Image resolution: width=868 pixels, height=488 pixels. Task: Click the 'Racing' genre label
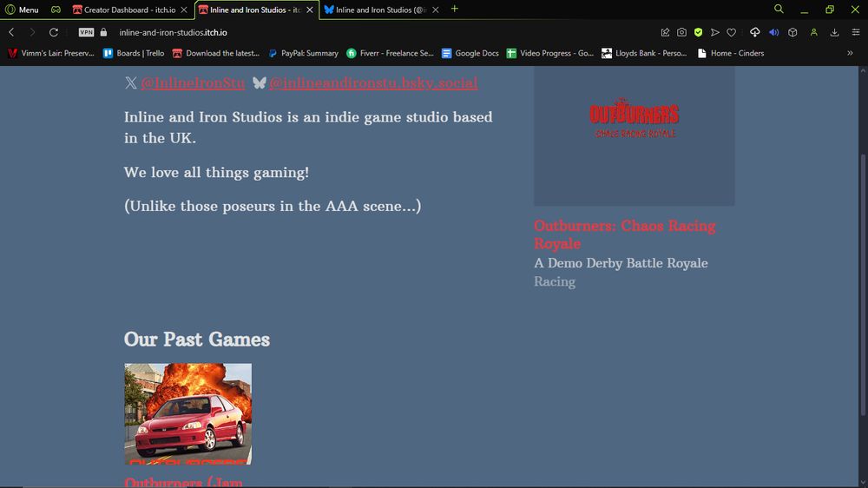pyautogui.click(x=555, y=281)
